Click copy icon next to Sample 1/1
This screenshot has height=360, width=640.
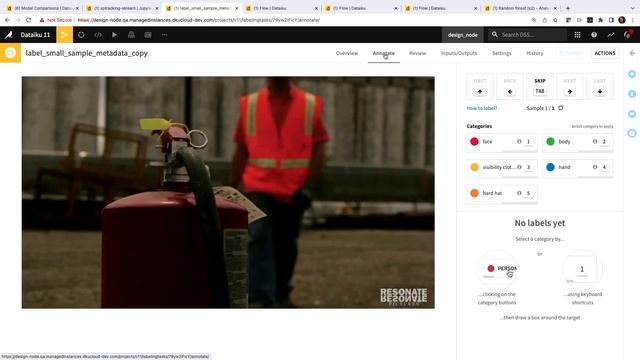pyautogui.click(x=561, y=108)
